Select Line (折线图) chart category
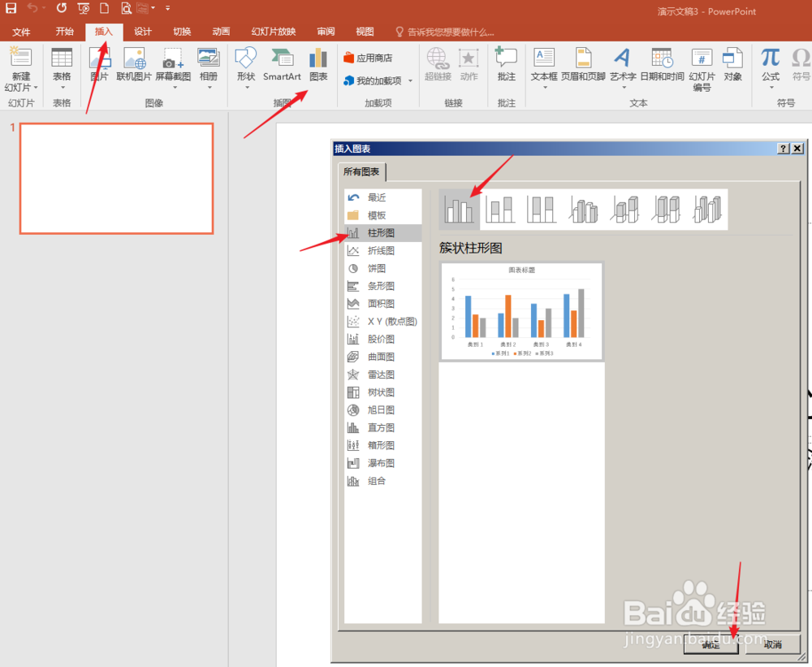Image resolution: width=812 pixels, height=667 pixels. (x=382, y=251)
